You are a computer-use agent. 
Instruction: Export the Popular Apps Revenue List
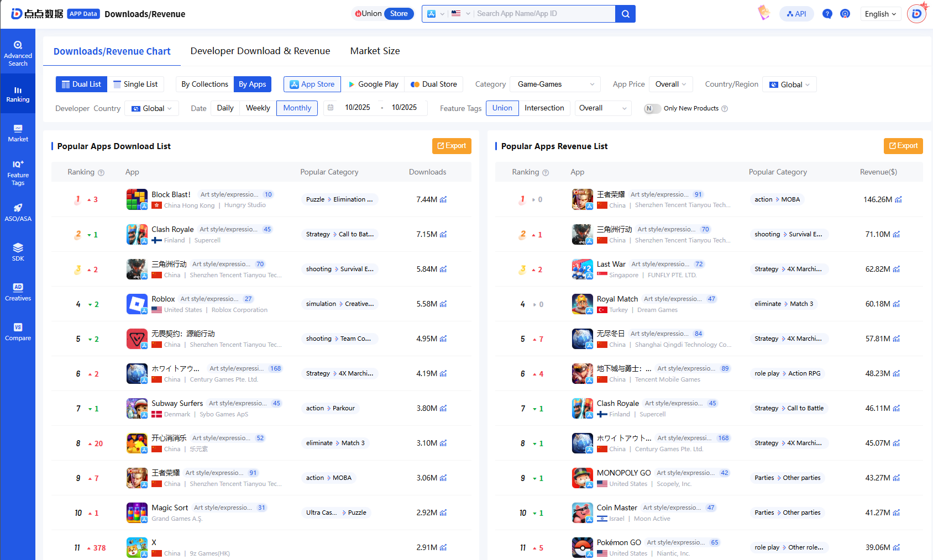[x=903, y=146]
